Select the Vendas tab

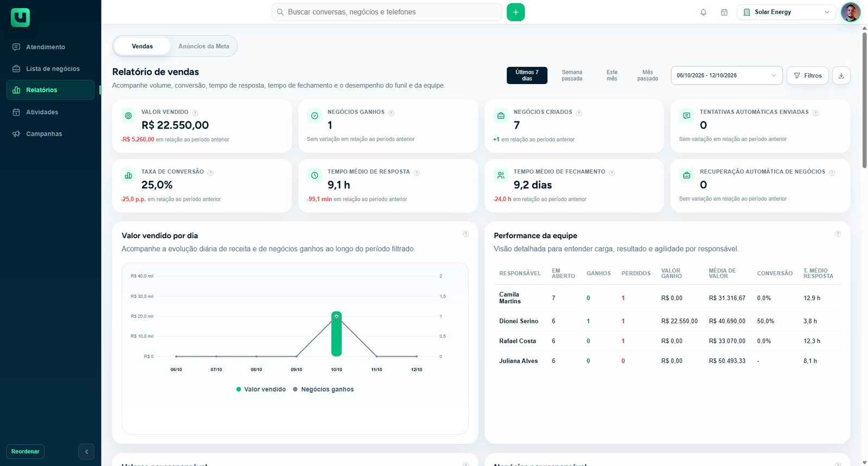pyautogui.click(x=142, y=46)
